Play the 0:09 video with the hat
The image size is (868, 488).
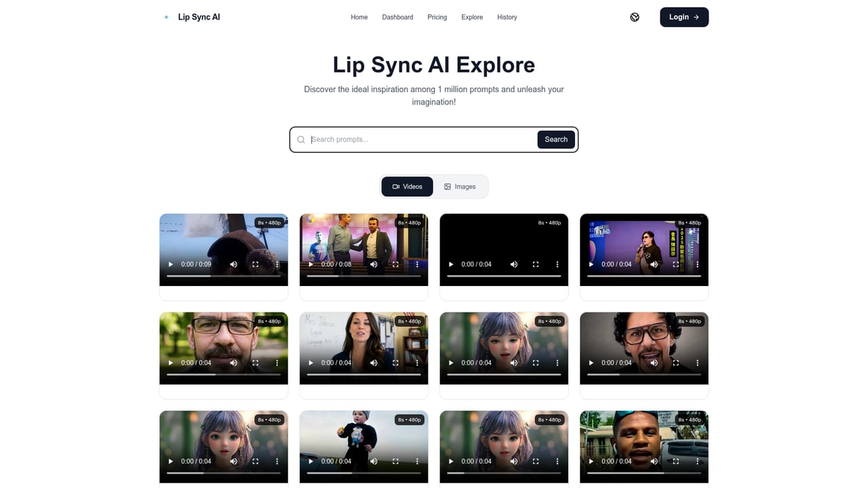171,264
